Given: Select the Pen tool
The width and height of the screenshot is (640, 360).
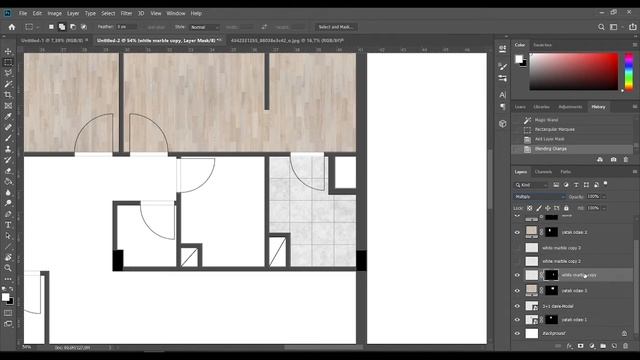Looking at the screenshot, I should (x=8, y=214).
